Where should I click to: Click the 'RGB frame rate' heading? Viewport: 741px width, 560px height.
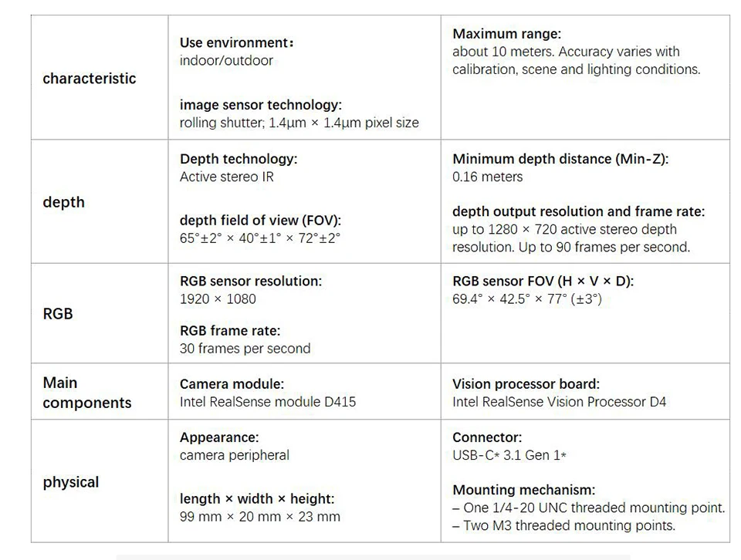230,331
